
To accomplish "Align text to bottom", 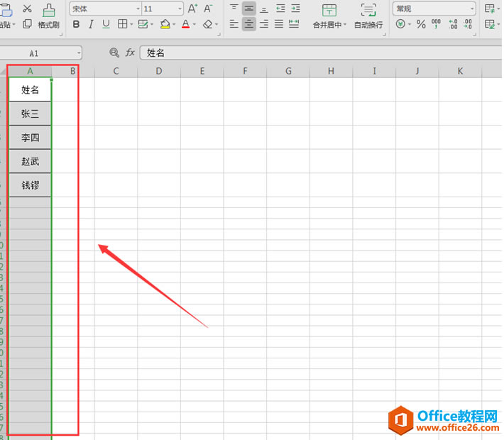I will click(x=264, y=9).
